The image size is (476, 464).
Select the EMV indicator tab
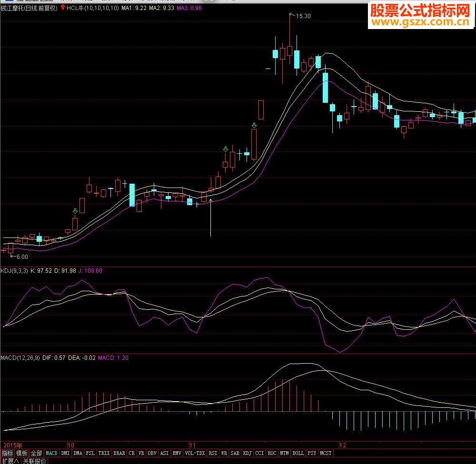[x=177, y=453]
